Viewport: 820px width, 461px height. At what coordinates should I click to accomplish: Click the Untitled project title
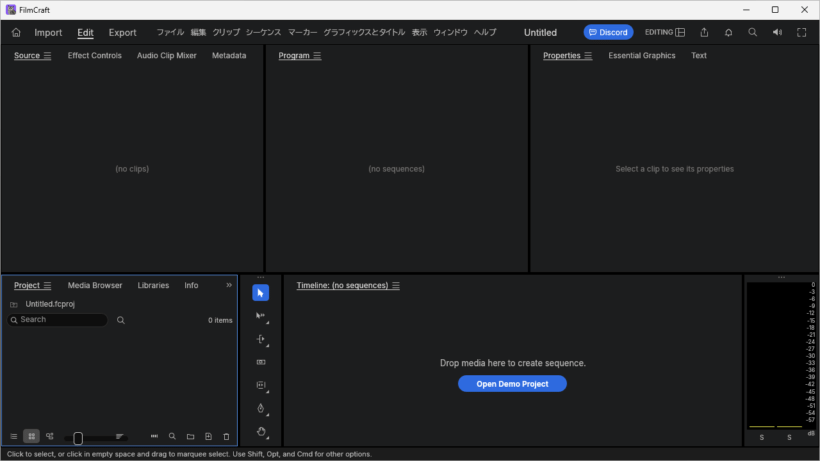[540, 32]
